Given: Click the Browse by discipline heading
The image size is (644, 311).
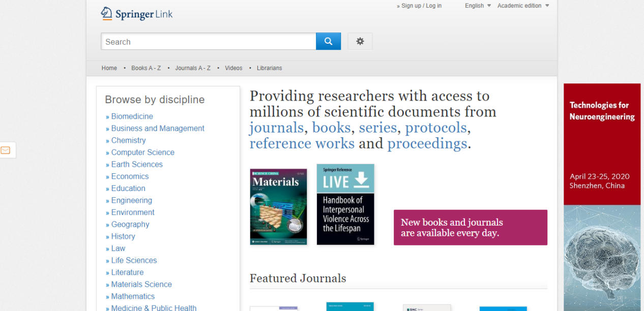Looking at the screenshot, I should 155,100.
